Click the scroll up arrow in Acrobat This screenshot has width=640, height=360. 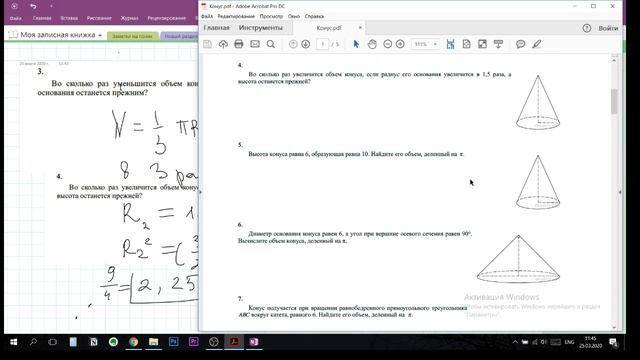[614, 60]
